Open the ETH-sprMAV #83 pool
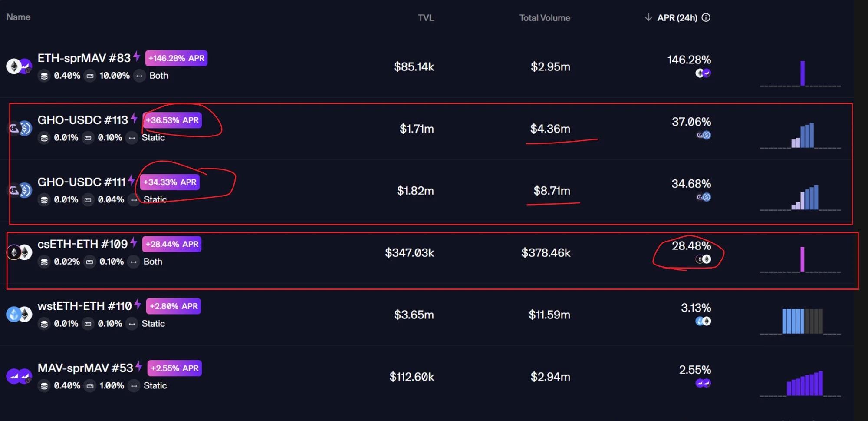The image size is (868, 421). pyautogui.click(x=84, y=58)
